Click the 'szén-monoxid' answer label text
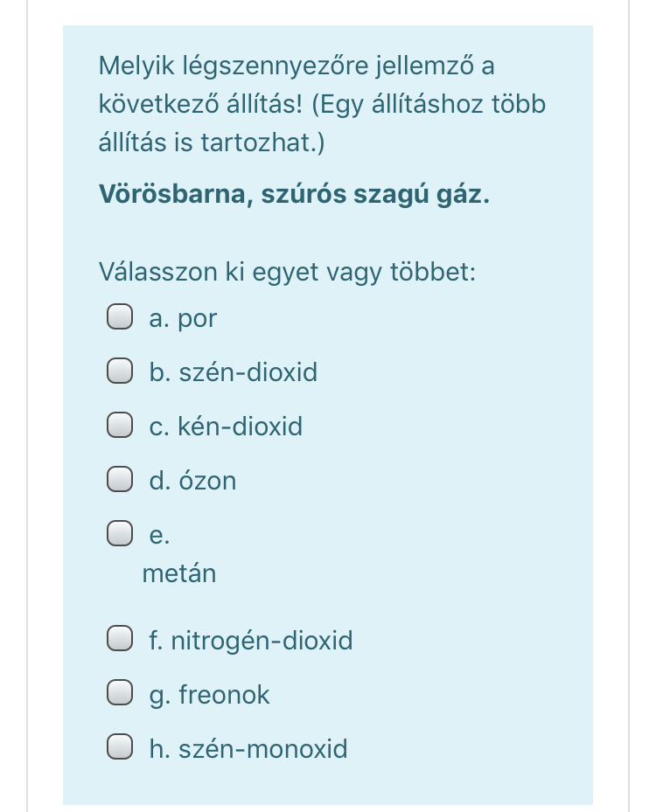The image size is (656, 812). [262, 748]
